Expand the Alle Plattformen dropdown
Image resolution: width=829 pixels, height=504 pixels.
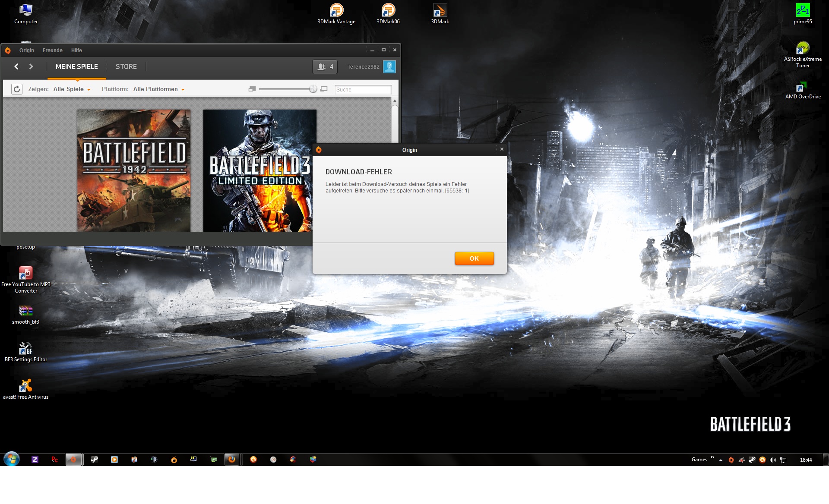159,89
